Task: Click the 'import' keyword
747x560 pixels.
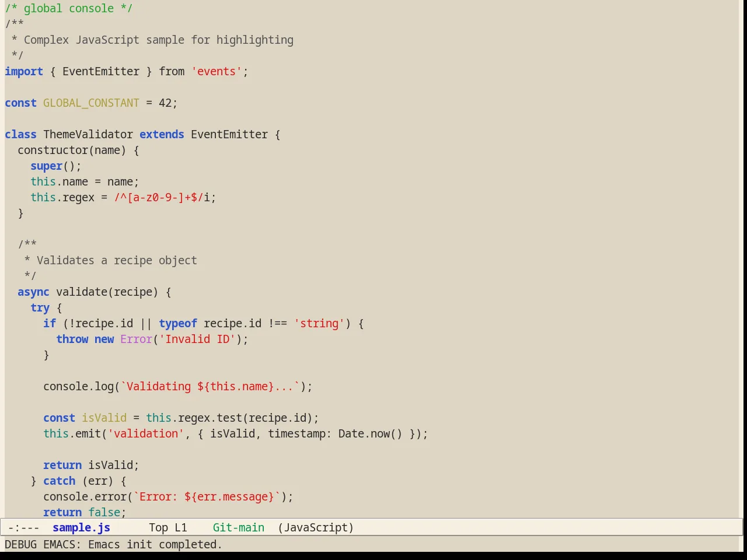Action: pyautogui.click(x=24, y=71)
